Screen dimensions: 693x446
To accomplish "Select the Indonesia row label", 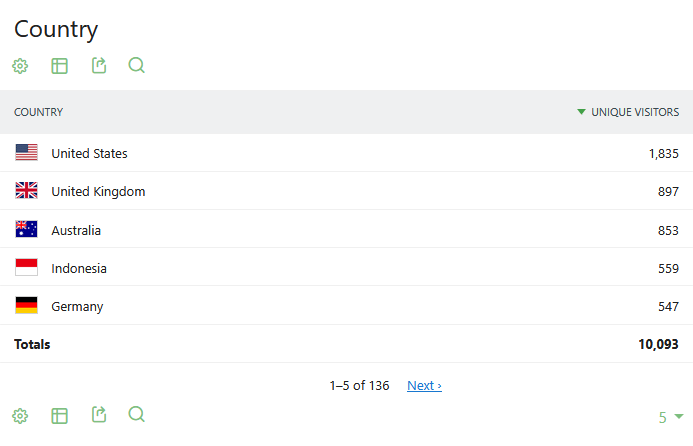I will click(79, 268).
